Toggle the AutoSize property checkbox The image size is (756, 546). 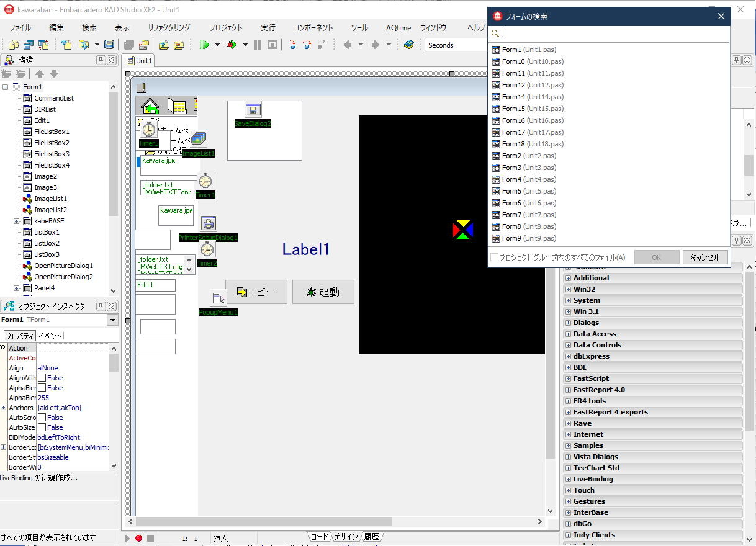(42, 427)
